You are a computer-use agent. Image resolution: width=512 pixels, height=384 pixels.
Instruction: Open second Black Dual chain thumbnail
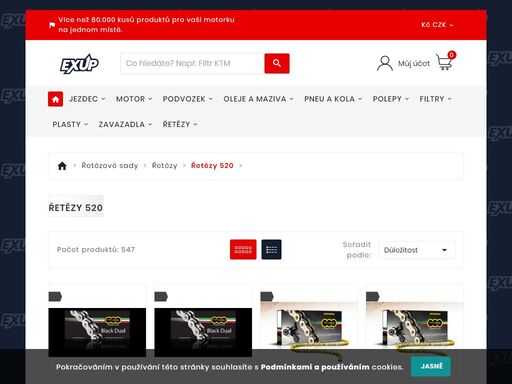(203, 332)
